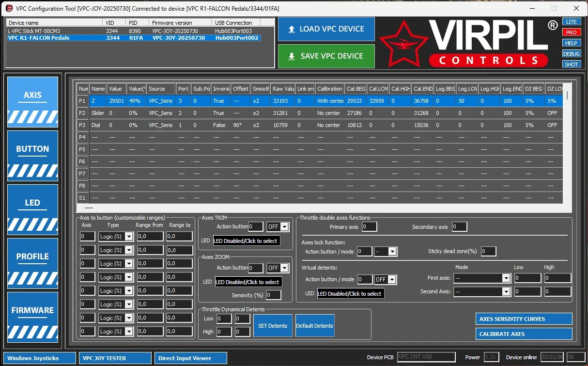588x366 pixels.
Task: Click the first Axis number field
Action: tap(88, 237)
